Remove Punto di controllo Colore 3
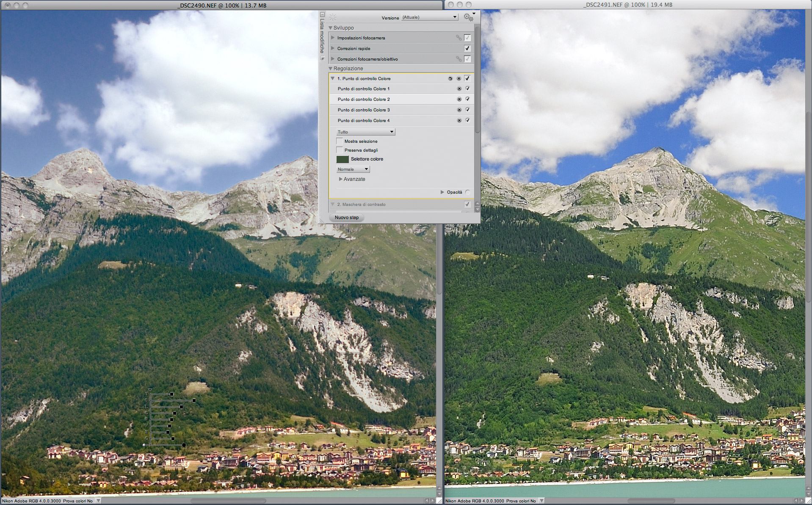Viewport: 812px width, 505px height. 459,110
